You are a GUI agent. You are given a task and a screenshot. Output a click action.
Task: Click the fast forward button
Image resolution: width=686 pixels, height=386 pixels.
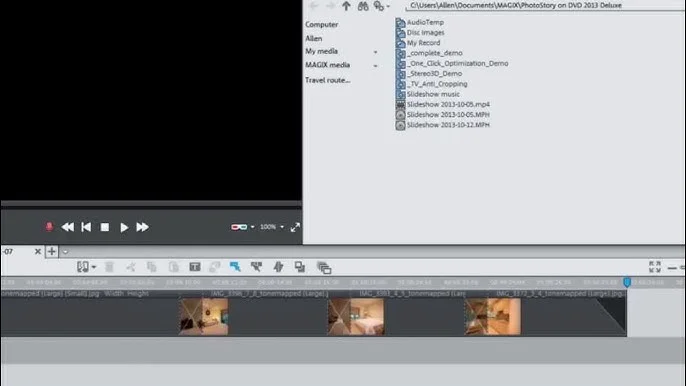(x=142, y=227)
